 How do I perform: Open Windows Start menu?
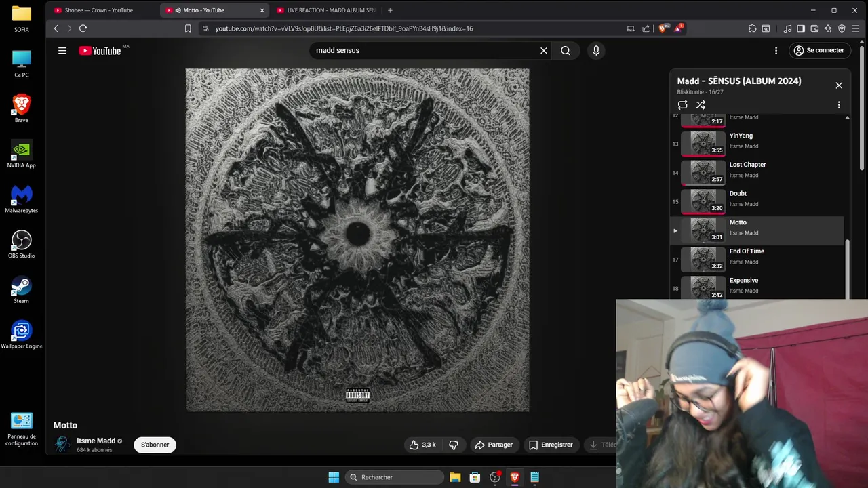pos(334,477)
